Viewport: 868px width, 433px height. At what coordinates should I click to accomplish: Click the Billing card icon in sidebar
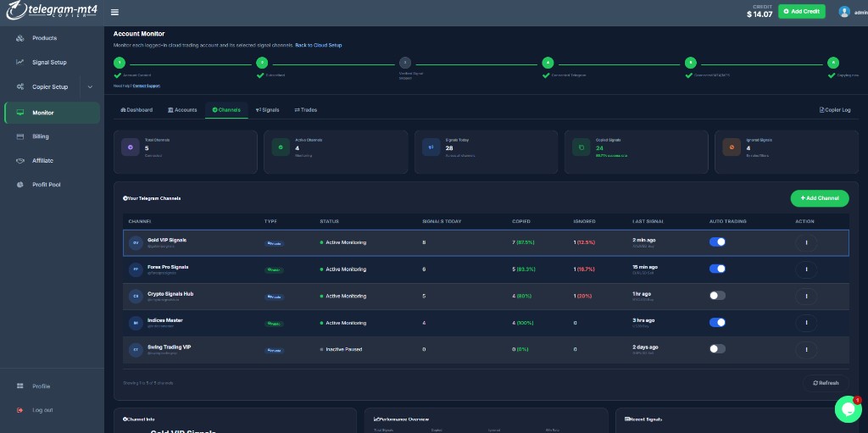[x=20, y=136]
